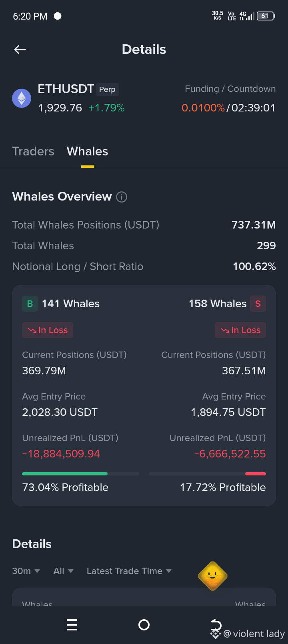This screenshot has width=288, height=644.
Task: Switch to the Traders tab
Action: (33, 151)
